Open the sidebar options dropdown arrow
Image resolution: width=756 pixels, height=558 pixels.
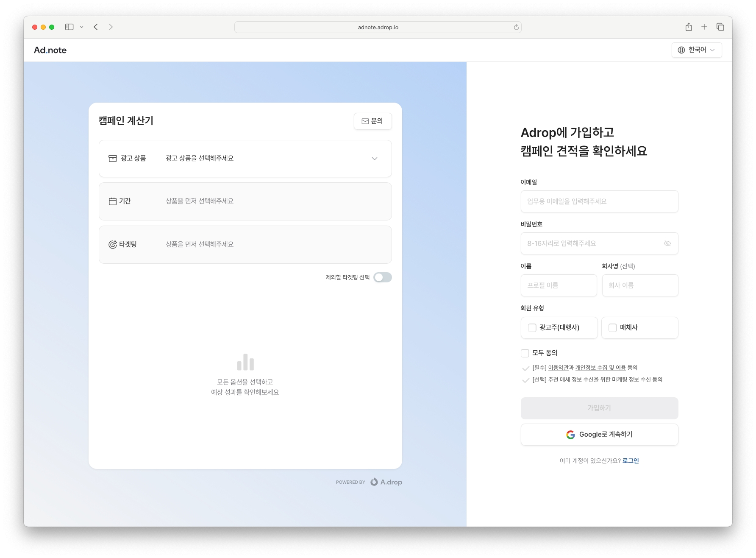click(82, 27)
